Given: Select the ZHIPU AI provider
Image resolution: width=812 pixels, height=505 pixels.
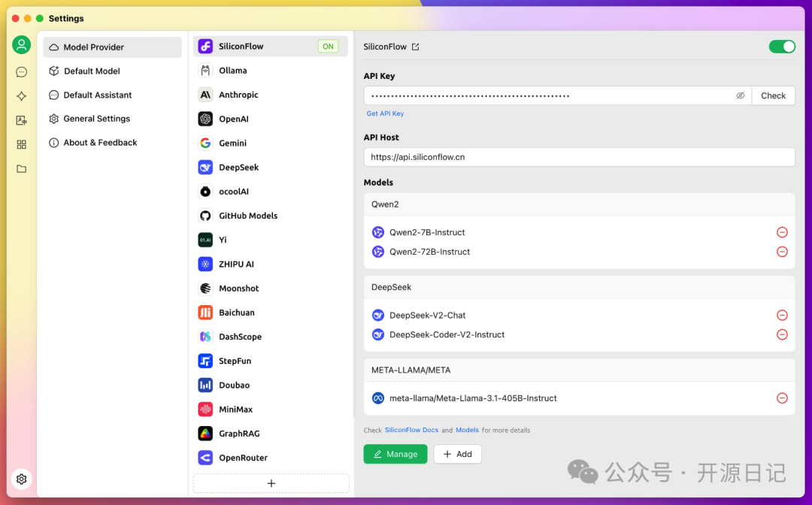Looking at the screenshot, I should point(271,264).
